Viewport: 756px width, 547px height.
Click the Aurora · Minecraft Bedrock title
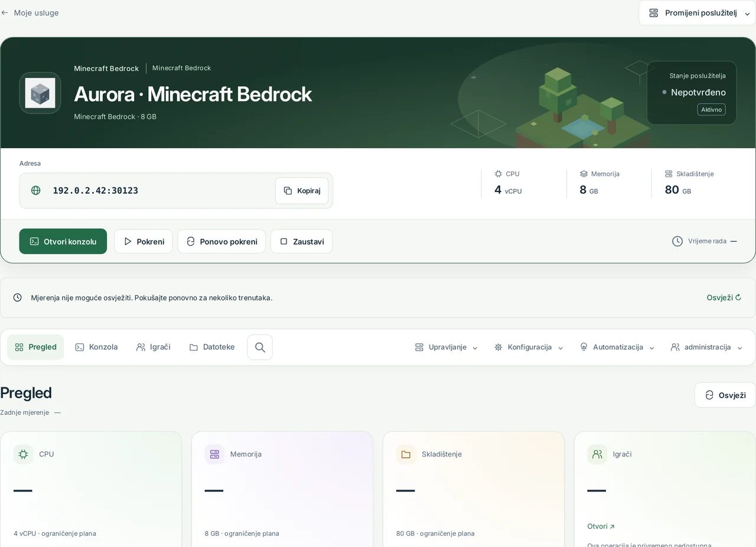click(193, 94)
